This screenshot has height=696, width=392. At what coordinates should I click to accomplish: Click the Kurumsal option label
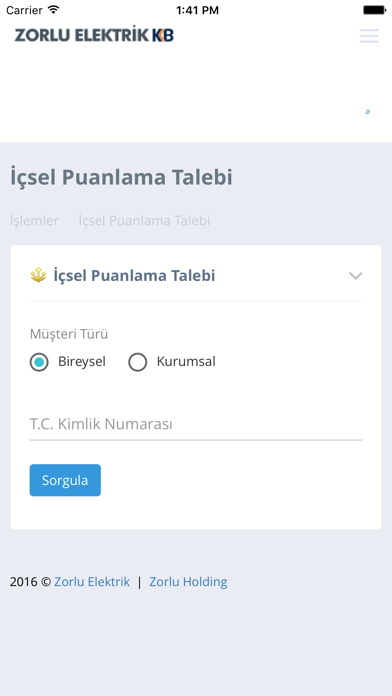tap(186, 362)
